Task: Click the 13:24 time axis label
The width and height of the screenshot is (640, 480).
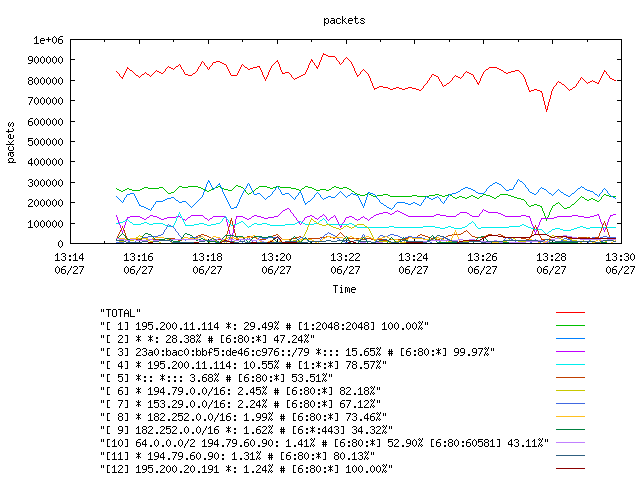Action: click(413, 264)
